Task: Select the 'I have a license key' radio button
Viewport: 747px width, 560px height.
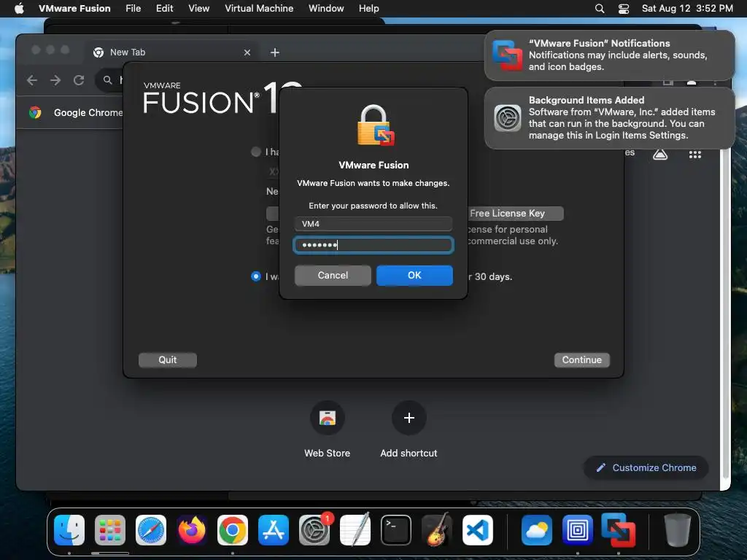Action: click(256, 152)
